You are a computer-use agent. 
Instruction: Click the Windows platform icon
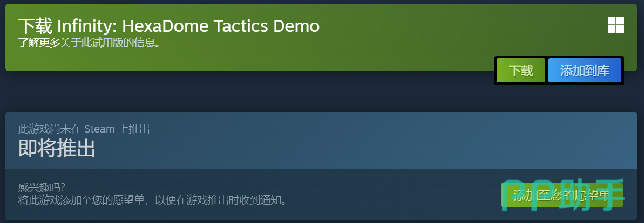tap(616, 25)
